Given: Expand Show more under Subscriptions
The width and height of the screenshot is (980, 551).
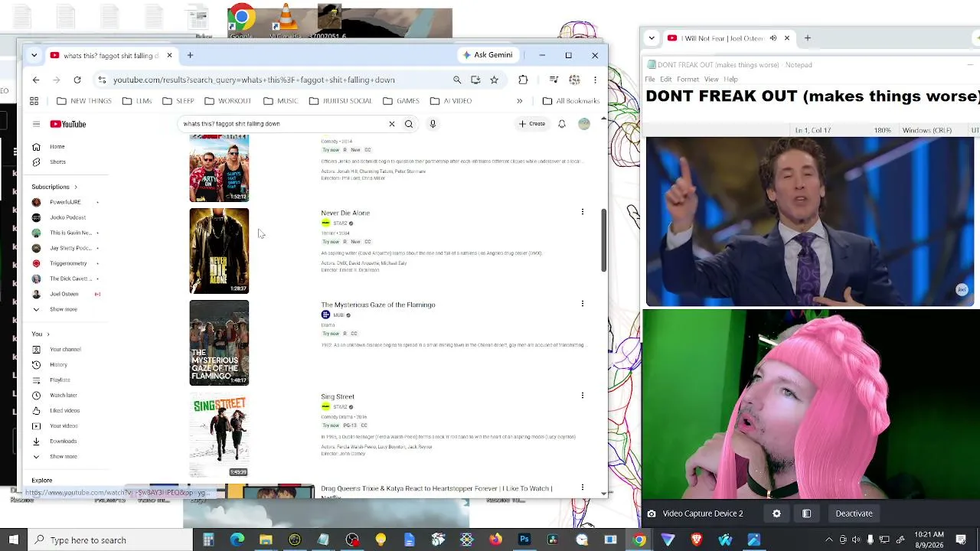Looking at the screenshot, I should click(x=63, y=309).
